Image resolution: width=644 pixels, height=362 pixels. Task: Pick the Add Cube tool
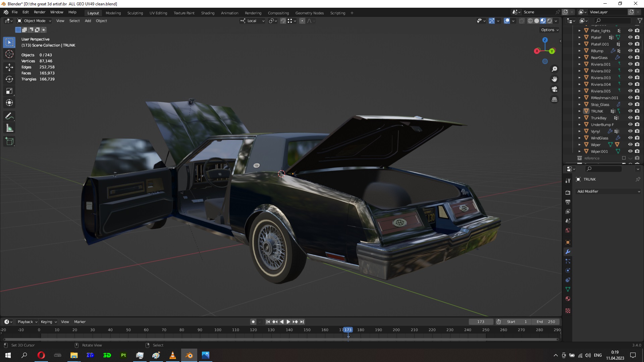click(9, 141)
